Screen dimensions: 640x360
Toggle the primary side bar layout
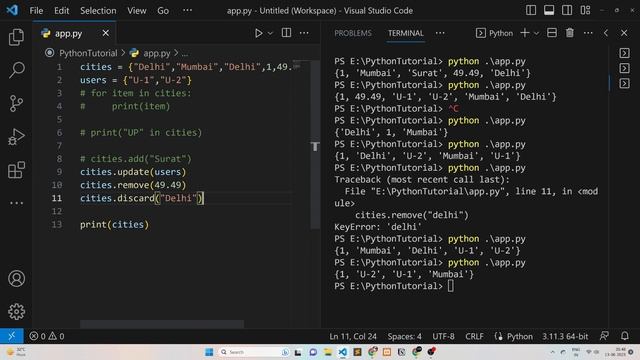click(x=531, y=10)
